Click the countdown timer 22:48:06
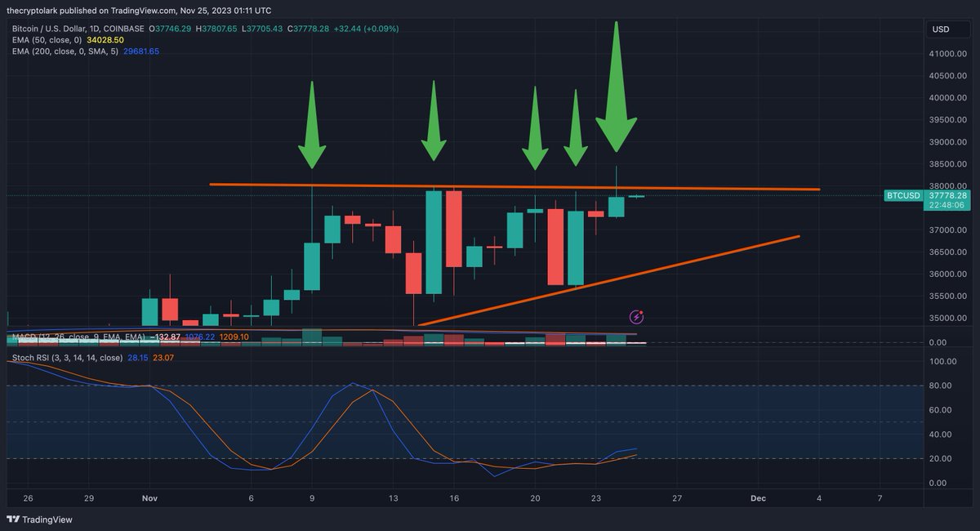This screenshot has width=980, height=531. (x=947, y=206)
